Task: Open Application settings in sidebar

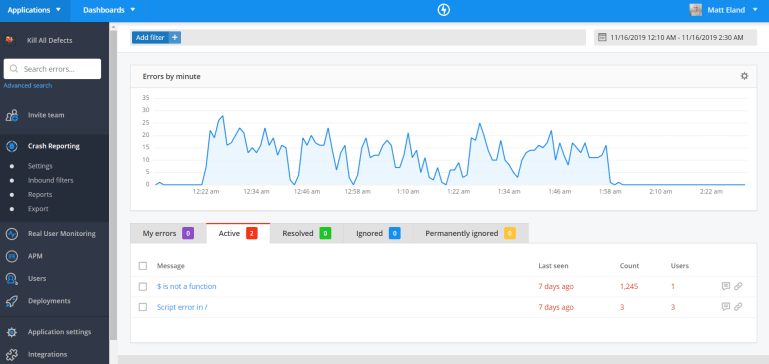Action: (x=59, y=332)
